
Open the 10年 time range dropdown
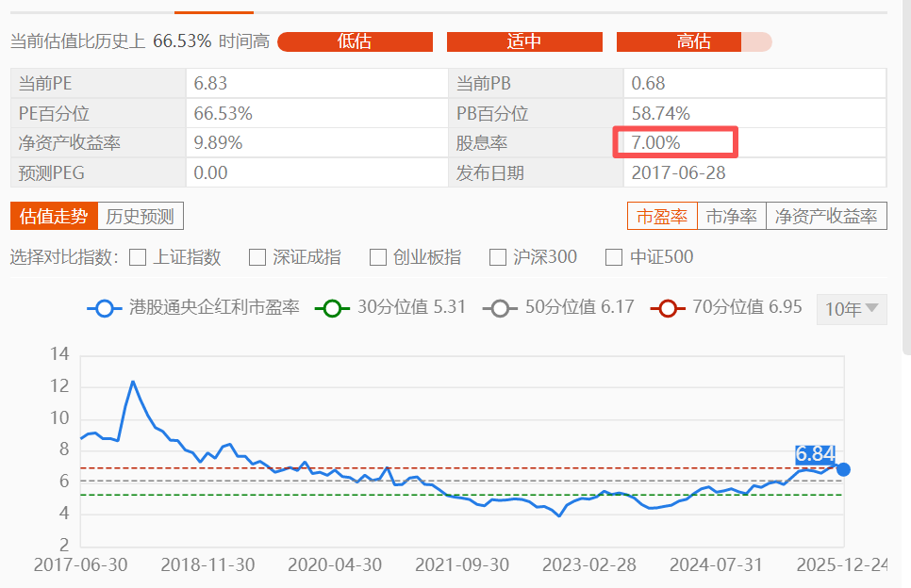[x=852, y=309]
